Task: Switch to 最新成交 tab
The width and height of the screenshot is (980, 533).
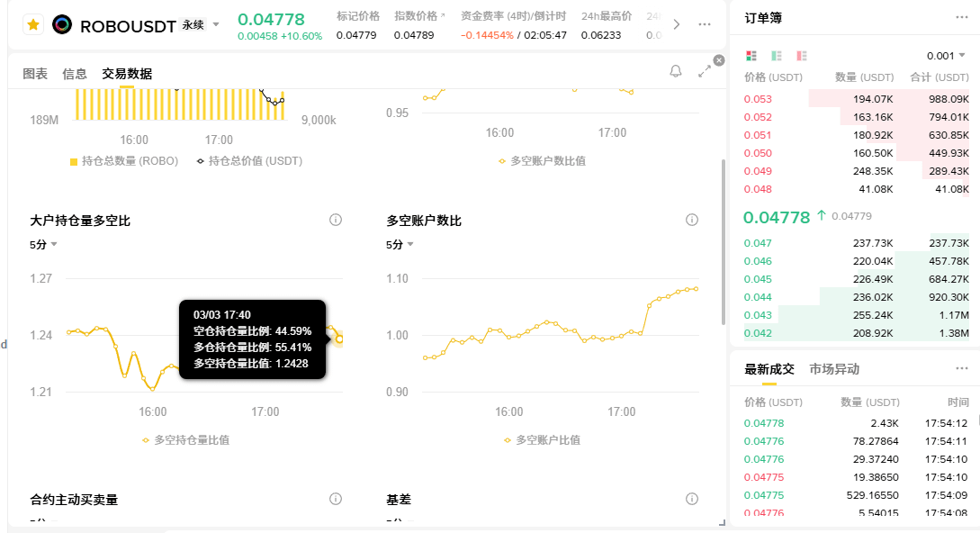Action: [769, 369]
